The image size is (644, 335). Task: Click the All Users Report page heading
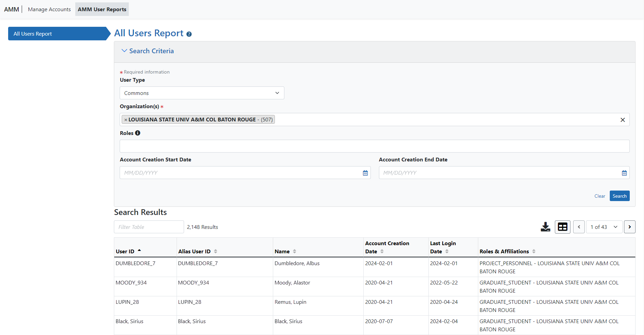pos(149,33)
